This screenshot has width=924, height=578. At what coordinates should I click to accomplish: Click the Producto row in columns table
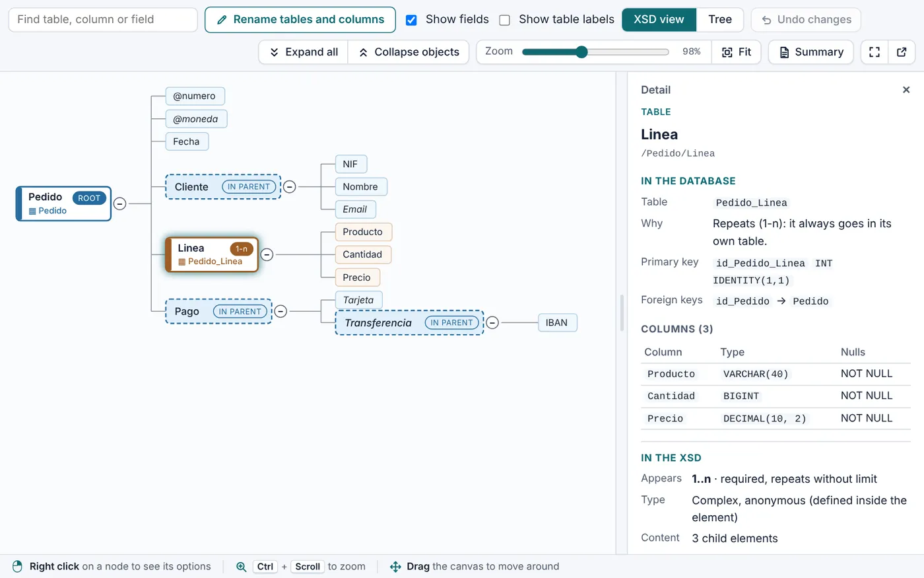point(775,374)
